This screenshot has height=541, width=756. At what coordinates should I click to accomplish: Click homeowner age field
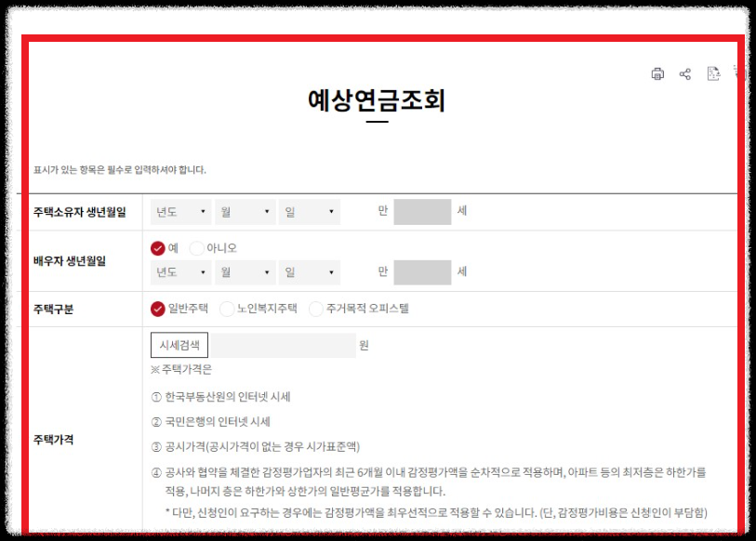coord(422,212)
